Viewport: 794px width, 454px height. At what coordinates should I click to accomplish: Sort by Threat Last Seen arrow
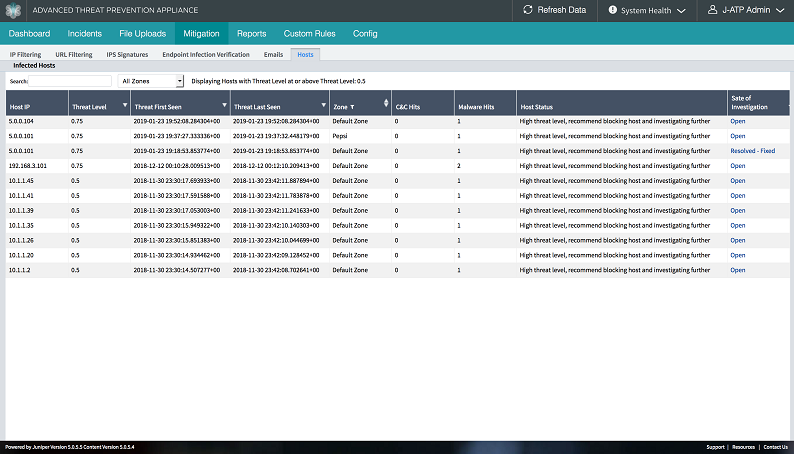coord(321,105)
